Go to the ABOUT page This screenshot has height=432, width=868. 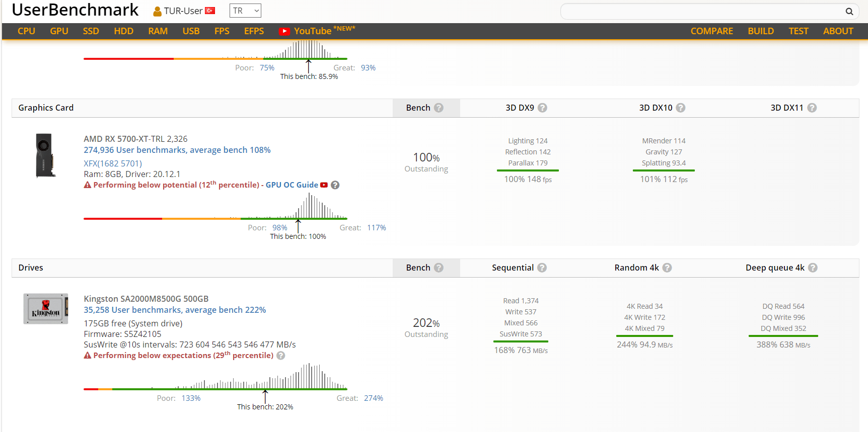tap(838, 31)
